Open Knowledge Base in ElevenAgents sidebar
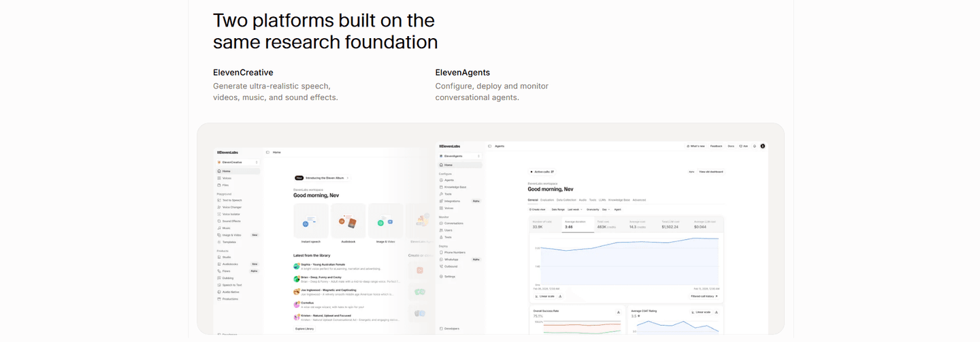The width and height of the screenshot is (980, 342). (461, 187)
